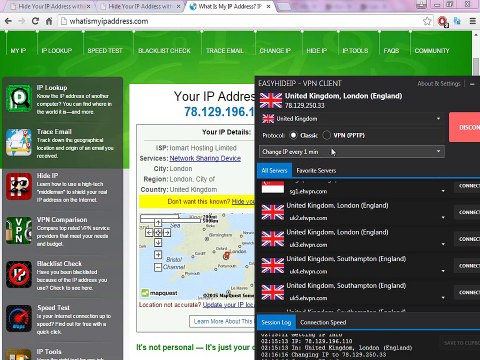Click the UK flag for uk3.ehvpn.com

point(273,239)
